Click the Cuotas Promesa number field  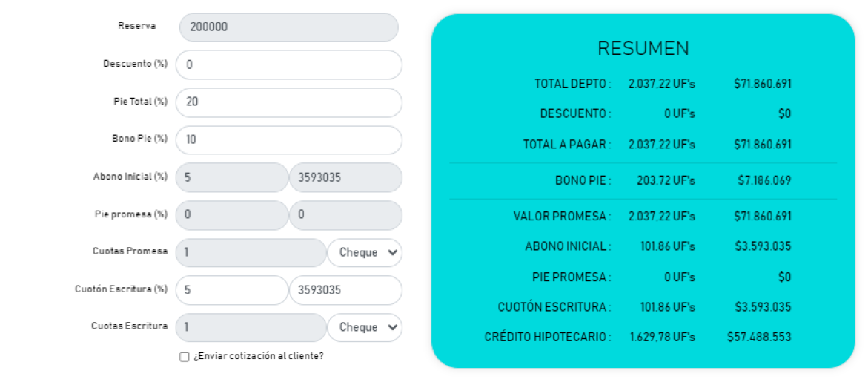[251, 252]
